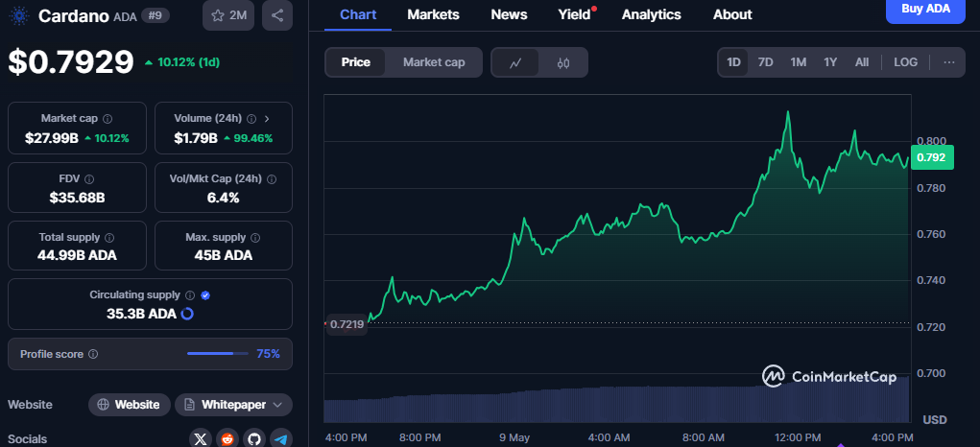
Task: Open the X (Twitter) social link
Action: coord(201,439)
